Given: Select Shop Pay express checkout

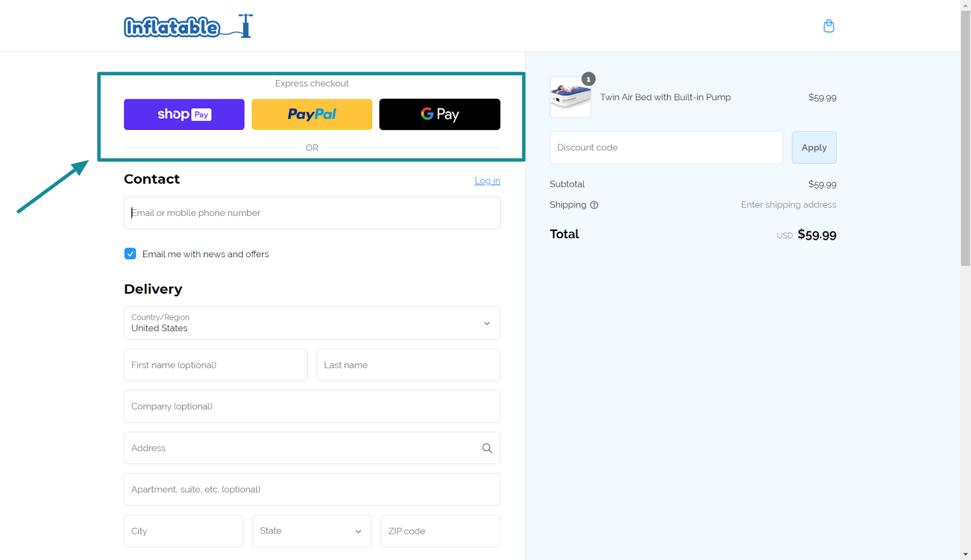Looking at the screenshot, I should tap(183, 114).
